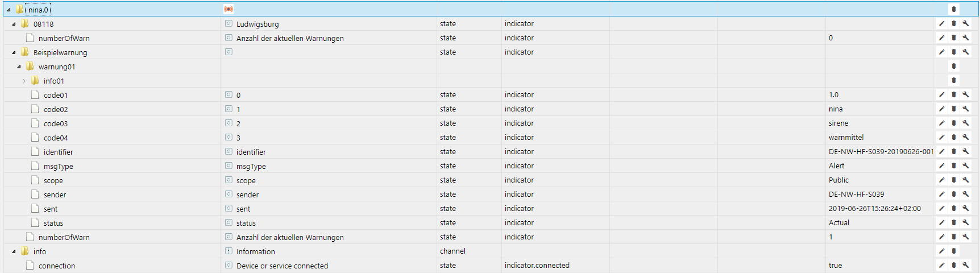Click the nina adapter siren icon

tap(229, 9)
